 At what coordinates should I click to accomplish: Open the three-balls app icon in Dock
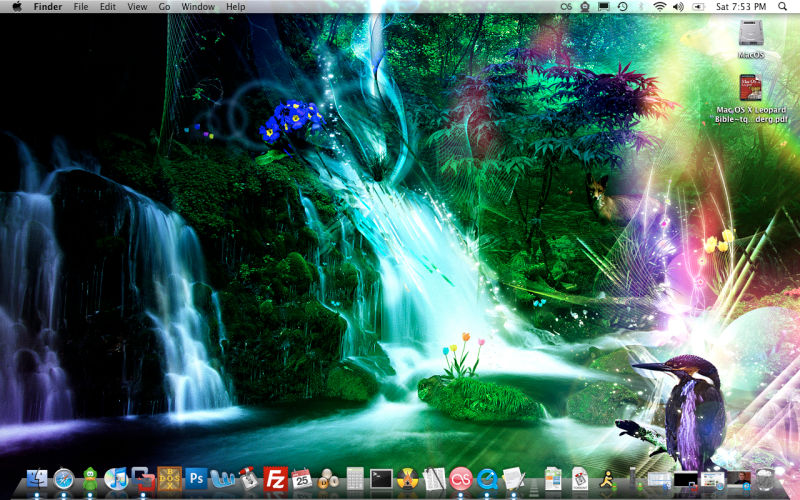point(328,480)
